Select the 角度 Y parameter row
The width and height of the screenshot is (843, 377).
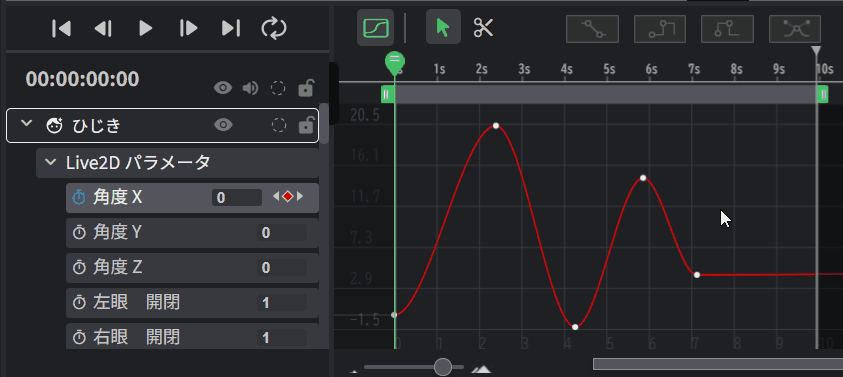point(192,233)
